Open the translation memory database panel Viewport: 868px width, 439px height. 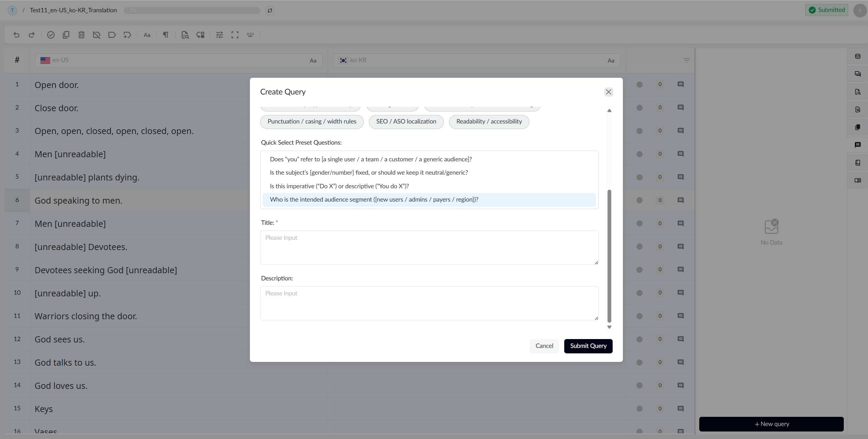click(x=858, y=56)
